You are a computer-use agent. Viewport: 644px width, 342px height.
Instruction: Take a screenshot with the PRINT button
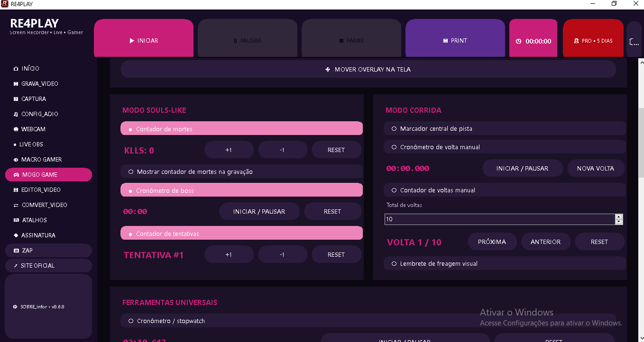(455, 38)
